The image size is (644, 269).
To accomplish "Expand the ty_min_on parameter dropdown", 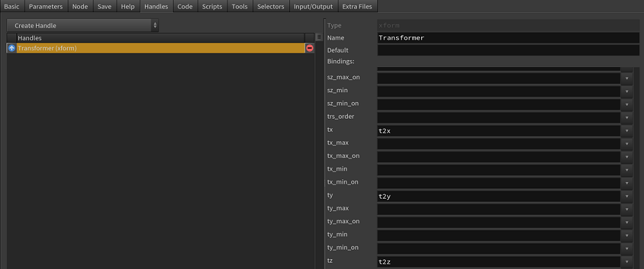I will (x=627, y=248).
